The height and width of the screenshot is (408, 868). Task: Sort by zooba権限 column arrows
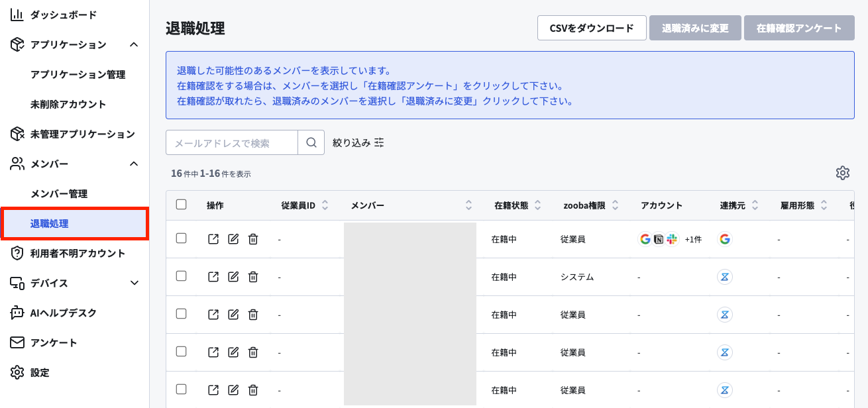tap(616, 205)
